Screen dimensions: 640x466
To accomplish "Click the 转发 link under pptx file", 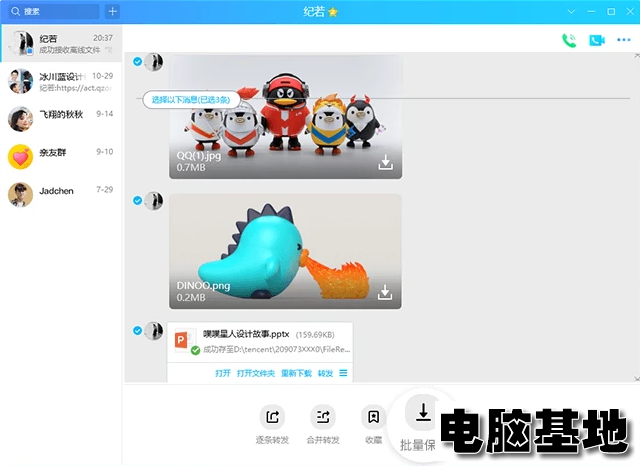I will pos(325,373).
